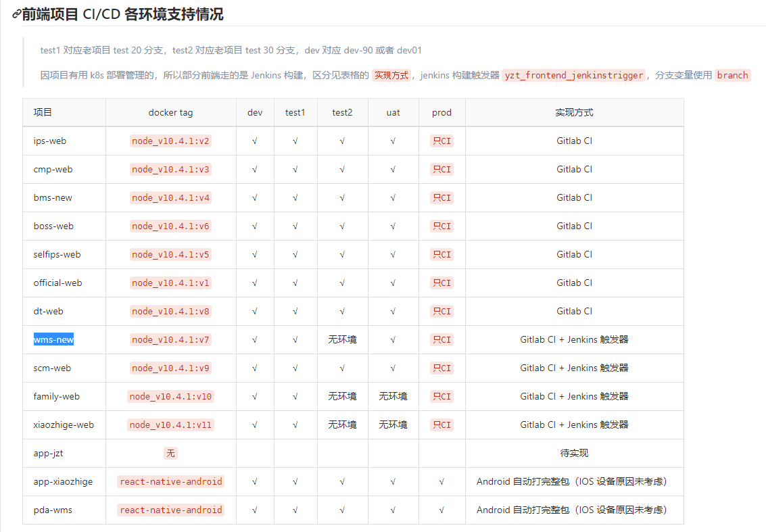Click the 'node_v10.4.1:v2' tag for ips-web
Image resolution: width=766 pixels, height=532 pixels.
coord(170,141)
